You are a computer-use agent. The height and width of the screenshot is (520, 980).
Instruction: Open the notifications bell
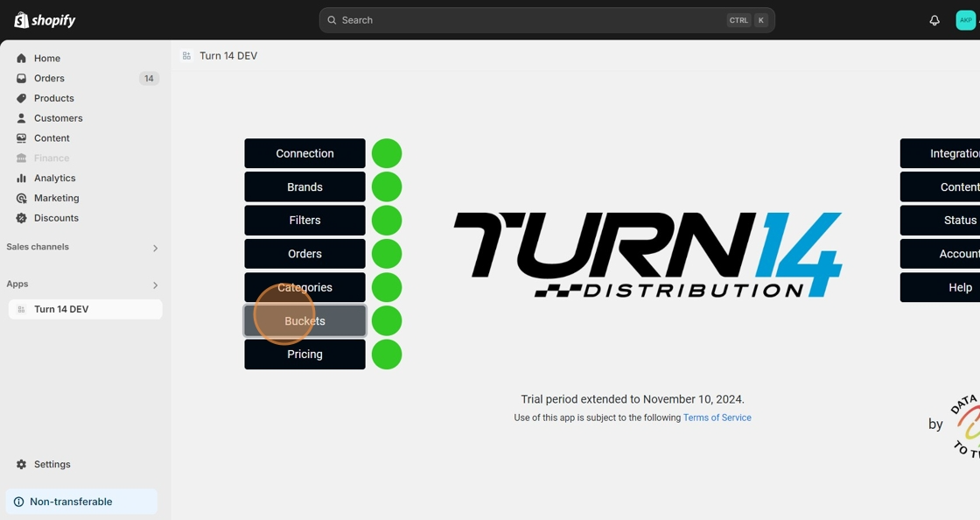click(934, 20)
